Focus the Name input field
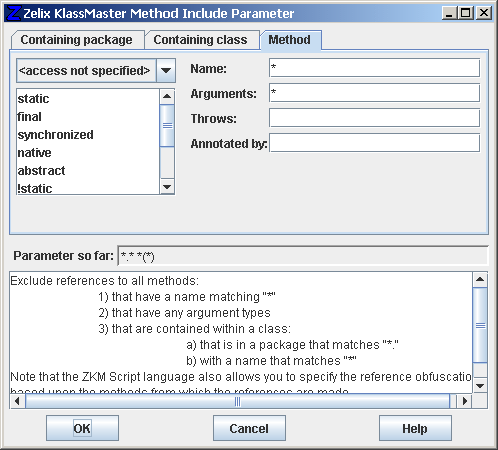 click(374, 68)
